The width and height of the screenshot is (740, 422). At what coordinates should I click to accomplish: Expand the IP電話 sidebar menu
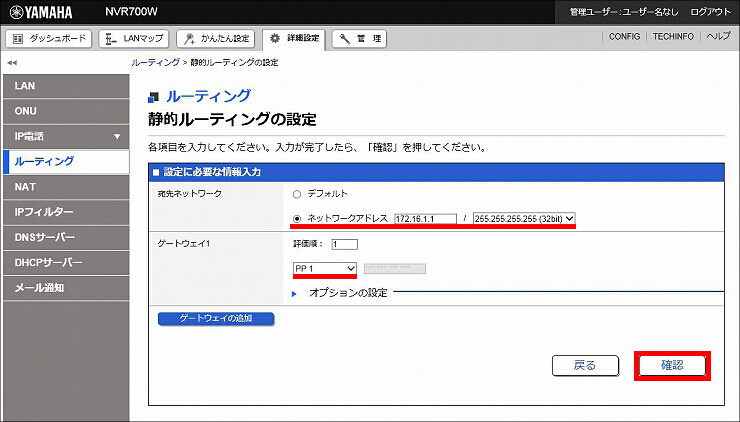(x=66, y=136)
